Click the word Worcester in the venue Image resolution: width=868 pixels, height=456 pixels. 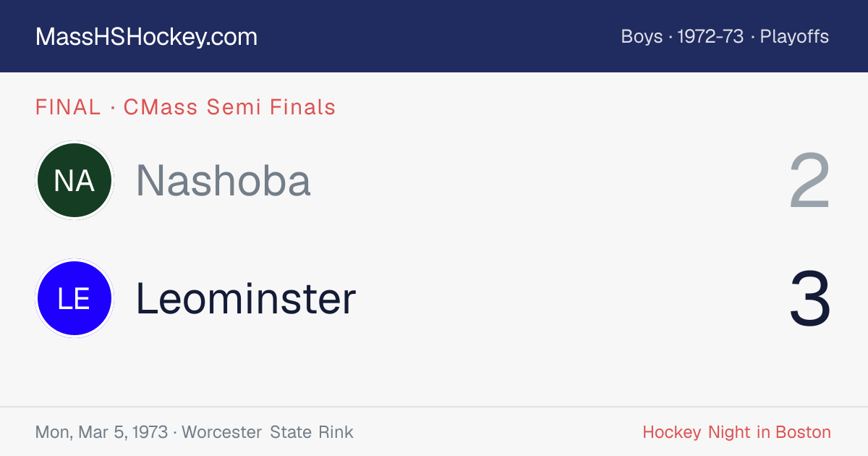click(x=222, y=433)
